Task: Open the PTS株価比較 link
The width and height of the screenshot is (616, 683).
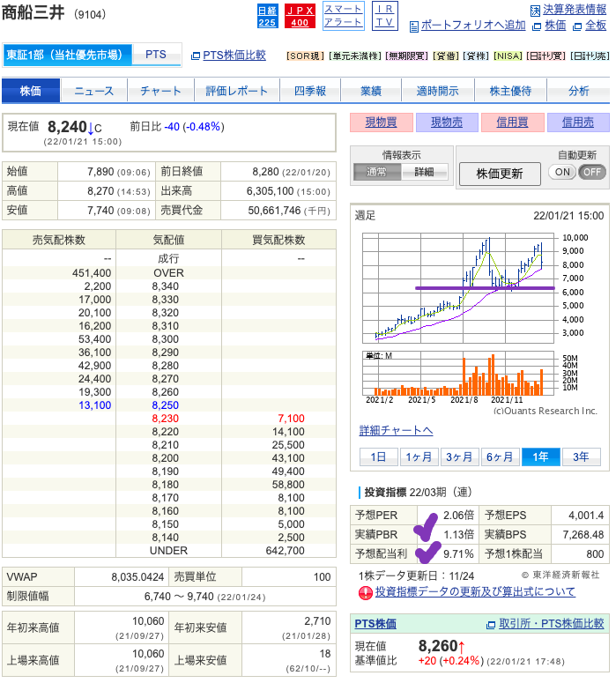Action: click(x=234, y=56)
